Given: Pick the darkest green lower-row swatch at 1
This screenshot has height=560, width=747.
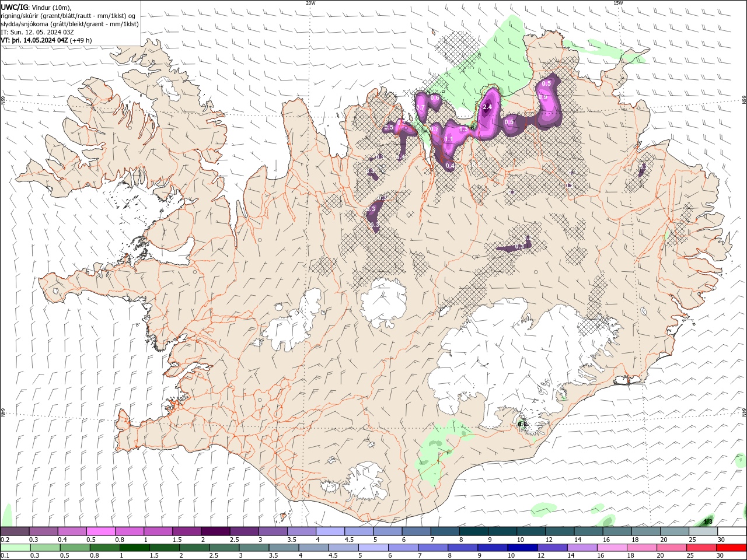Looking at the screenshot, I should 134,548.
